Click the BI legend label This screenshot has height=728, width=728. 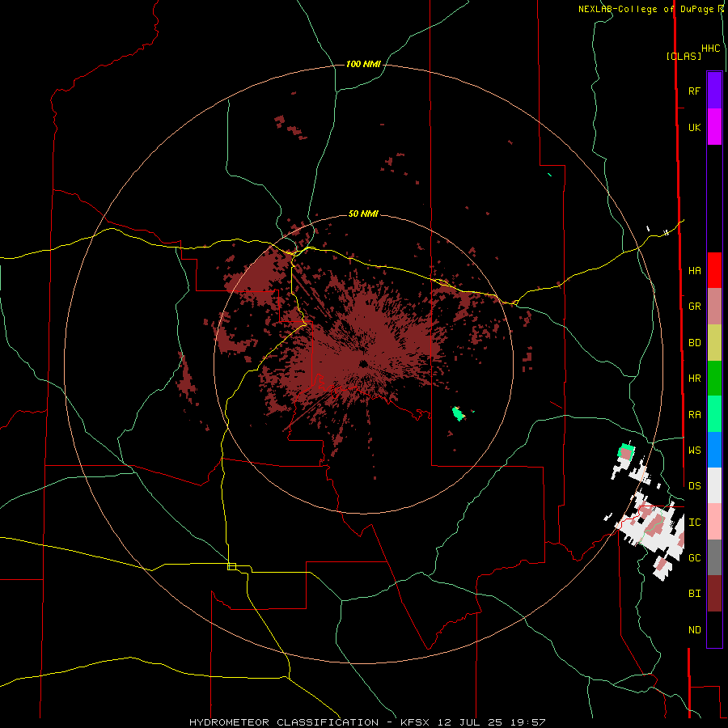click(694, 594)
